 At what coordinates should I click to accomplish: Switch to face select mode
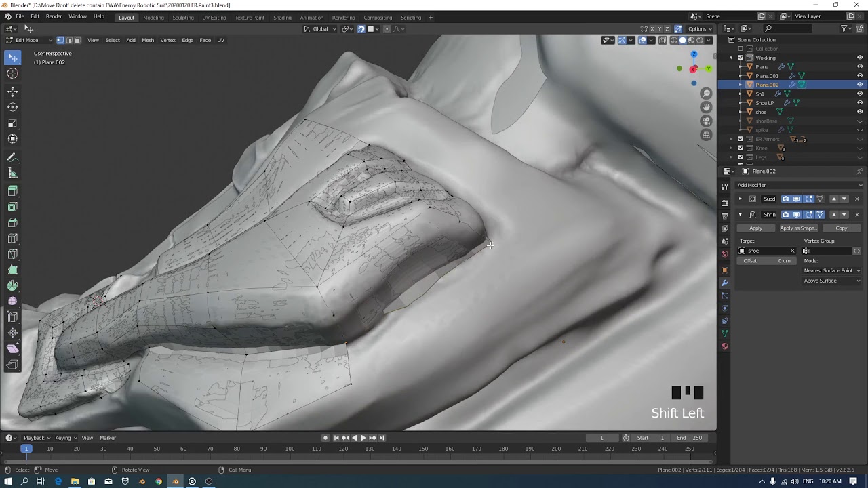[x=77, y=40]
